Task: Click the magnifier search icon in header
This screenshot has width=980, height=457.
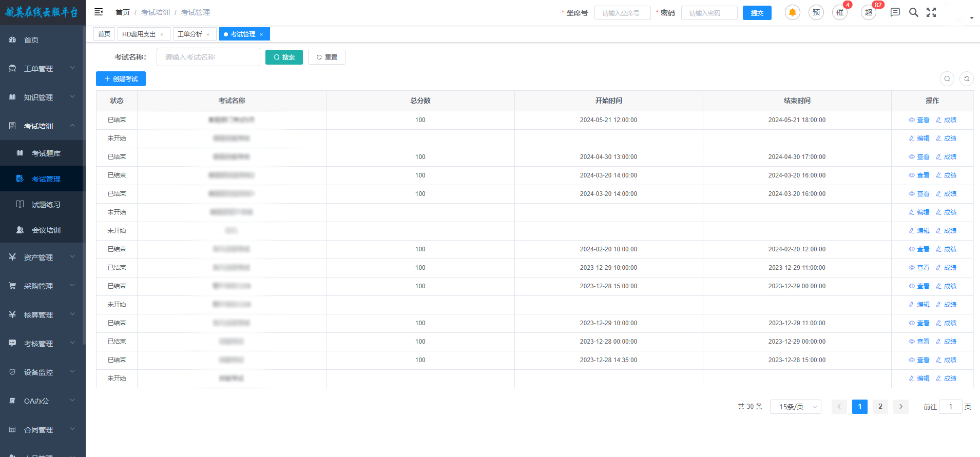Action: pos(913,13)
